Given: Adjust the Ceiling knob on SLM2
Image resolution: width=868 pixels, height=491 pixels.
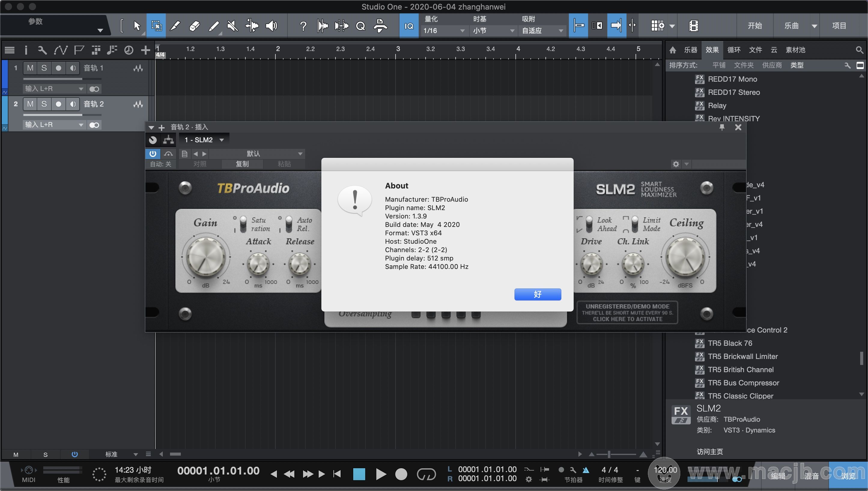Looking at the screenshot, I should tap(685, 257).
